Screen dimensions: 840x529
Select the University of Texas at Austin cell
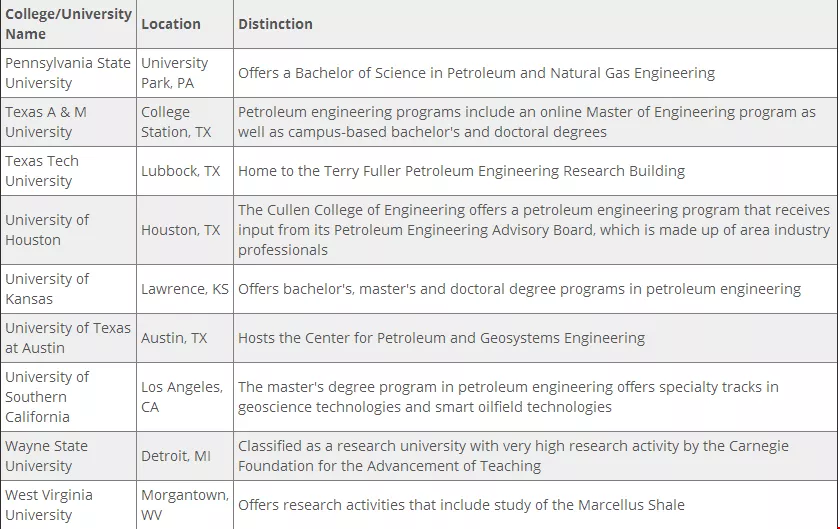click(68, 338)
